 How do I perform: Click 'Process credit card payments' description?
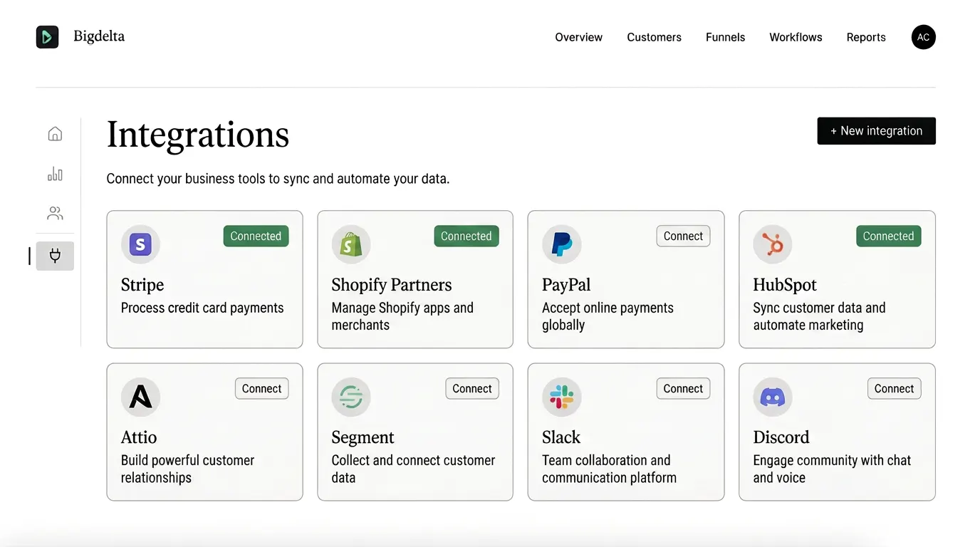pyautogui.click(x=202, y=308)
